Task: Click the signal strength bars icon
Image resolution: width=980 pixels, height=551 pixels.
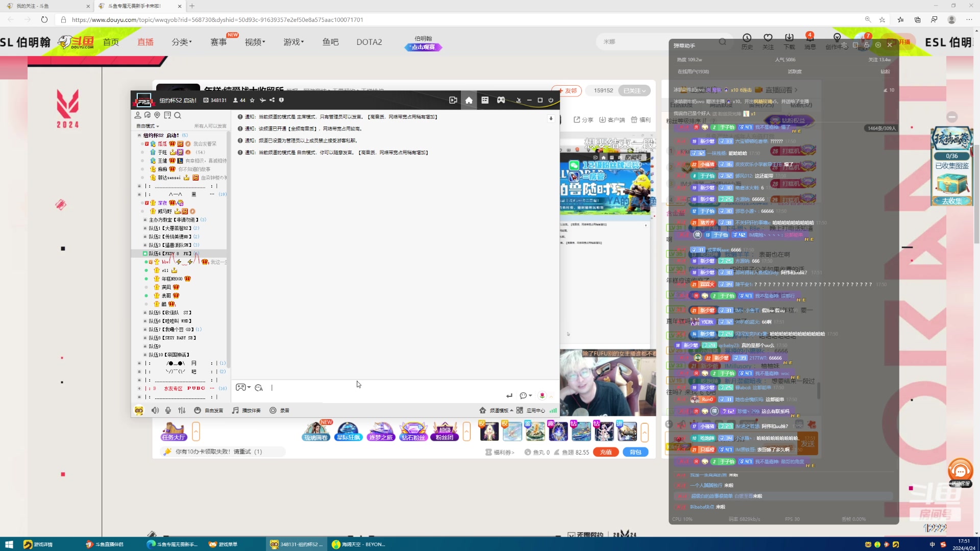Action: click(x=553, y=410)
